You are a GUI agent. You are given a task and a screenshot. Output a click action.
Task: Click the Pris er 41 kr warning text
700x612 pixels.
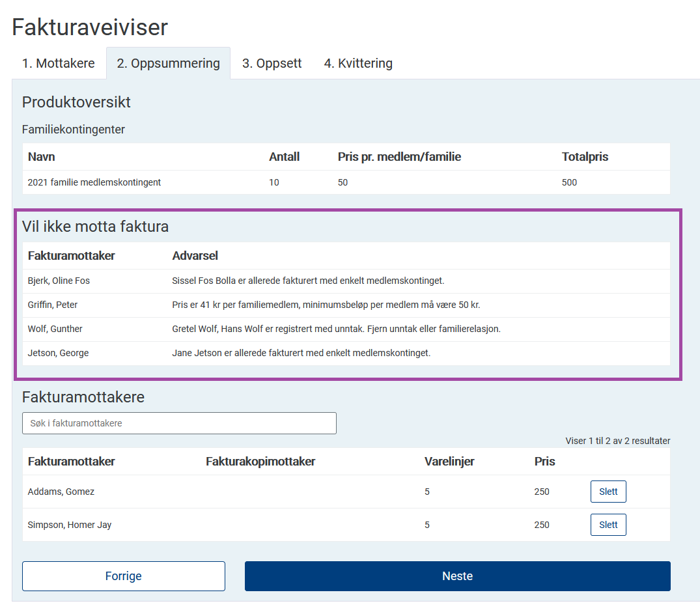pyautogui.click(x=326, y=305)
